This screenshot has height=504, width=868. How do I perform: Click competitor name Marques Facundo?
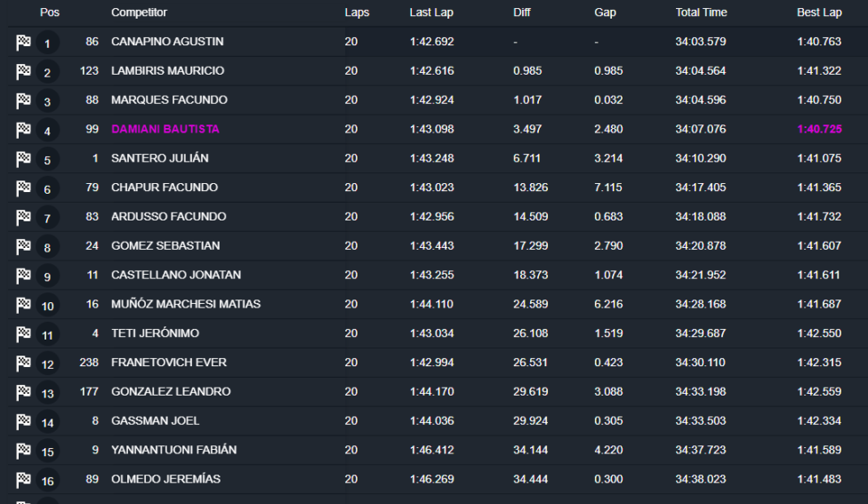169,100
